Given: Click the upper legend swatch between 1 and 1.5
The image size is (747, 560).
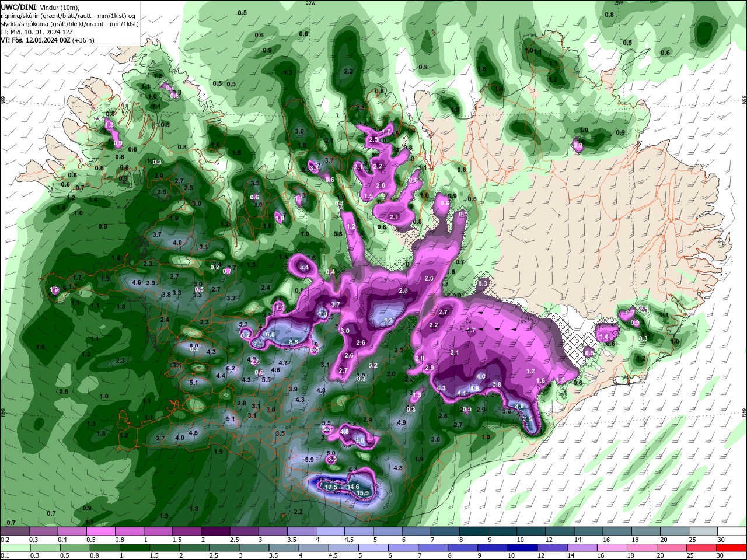Looking at the screenshot, I should coord(158,531).
